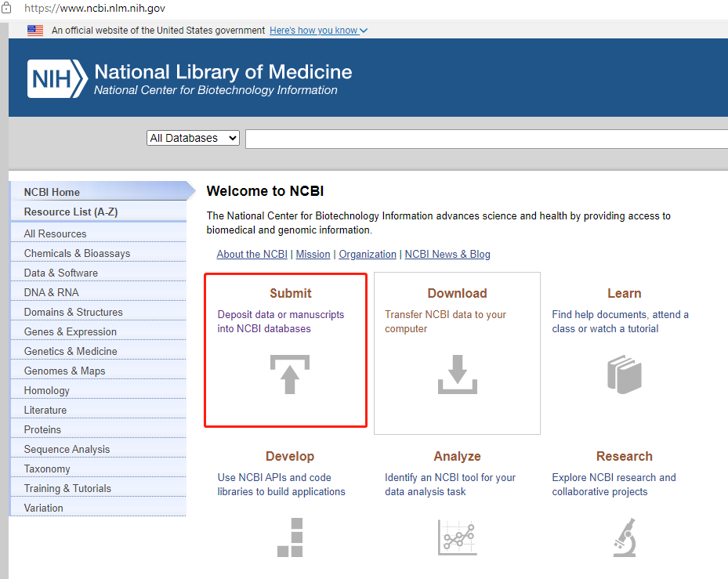This screenshot has width=728, height=579.
Task: Click the US flag icon
Action: (x=35, y=31)
